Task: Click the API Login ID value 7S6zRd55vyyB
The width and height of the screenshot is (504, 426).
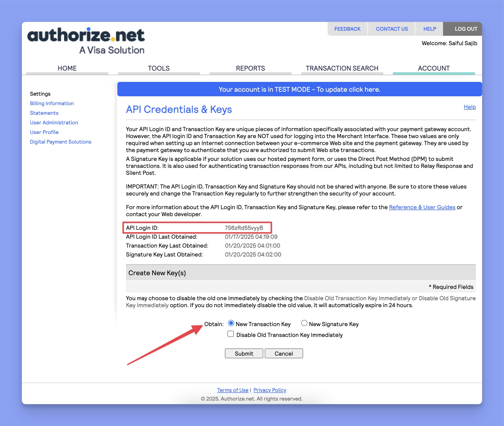Action: [244, 228]
